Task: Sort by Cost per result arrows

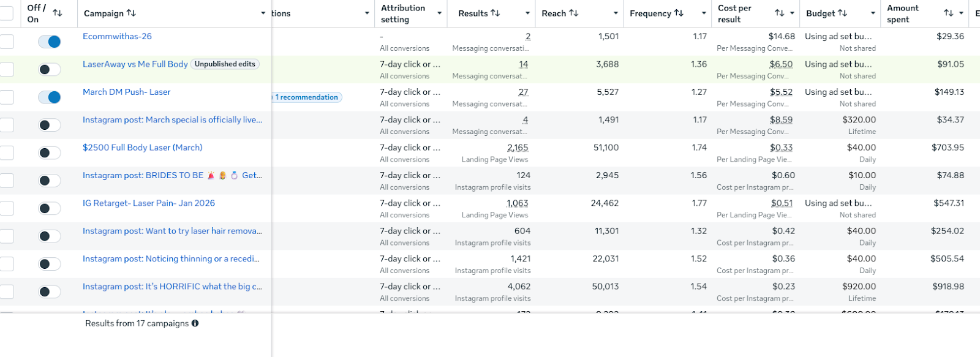Action: (779, 13)
